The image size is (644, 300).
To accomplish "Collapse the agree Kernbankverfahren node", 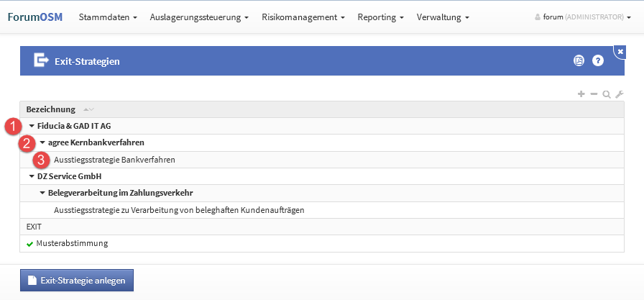I will [x=42, y=142].
